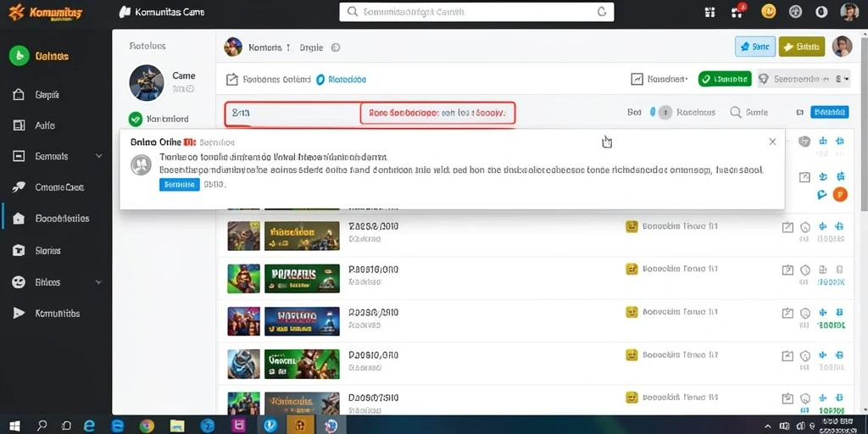Click the light blue Sinte button
This screenshot has height=434, width=868.
pyautogui.click(x=755, y=47)
